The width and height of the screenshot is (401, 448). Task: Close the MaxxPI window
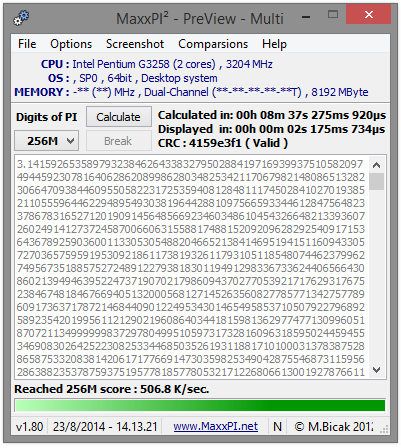tap(368, 14)
